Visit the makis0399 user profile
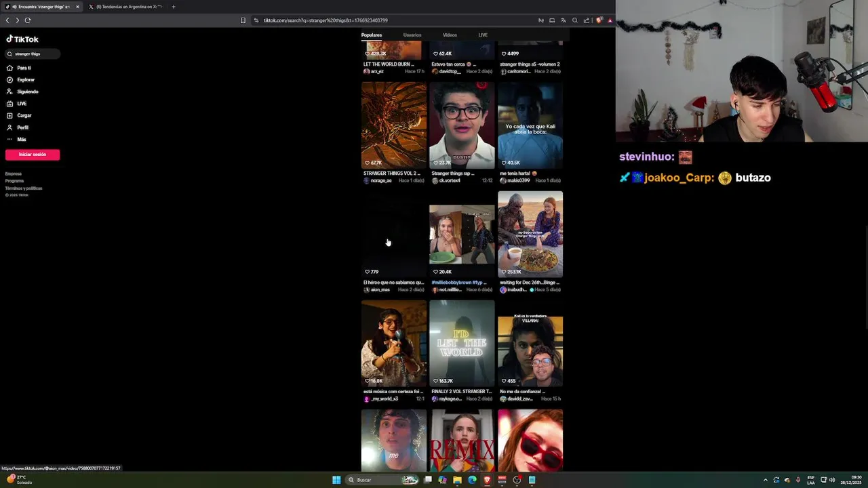The image size is (868, 488). 515,180
